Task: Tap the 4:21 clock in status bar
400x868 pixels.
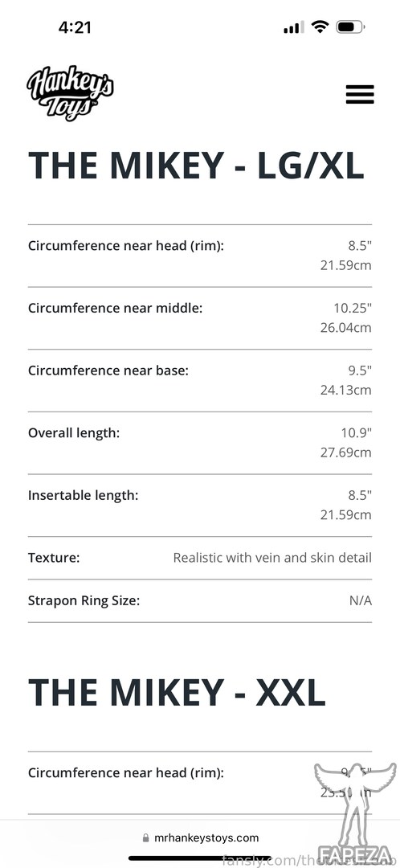Action: tap(75, 27)
